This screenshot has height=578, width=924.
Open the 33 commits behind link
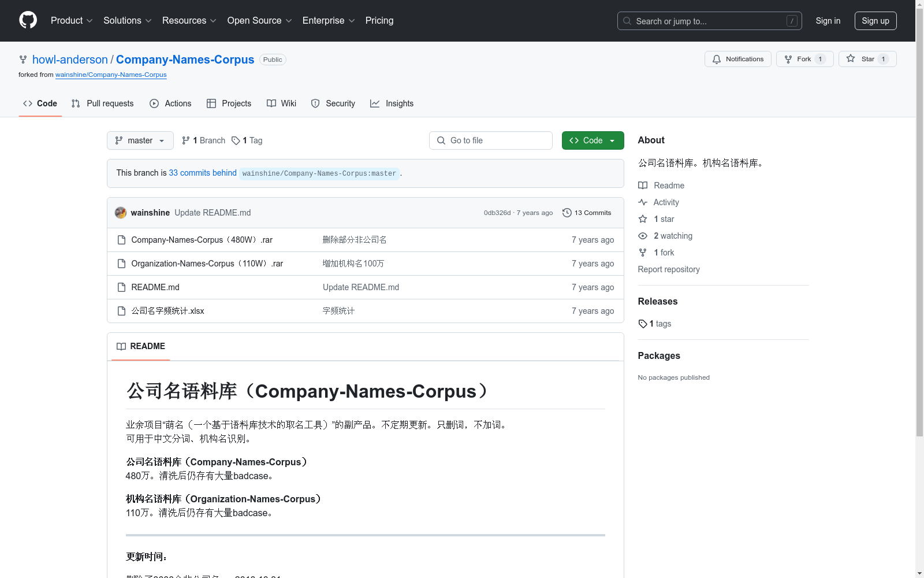(x=203, y=173)
